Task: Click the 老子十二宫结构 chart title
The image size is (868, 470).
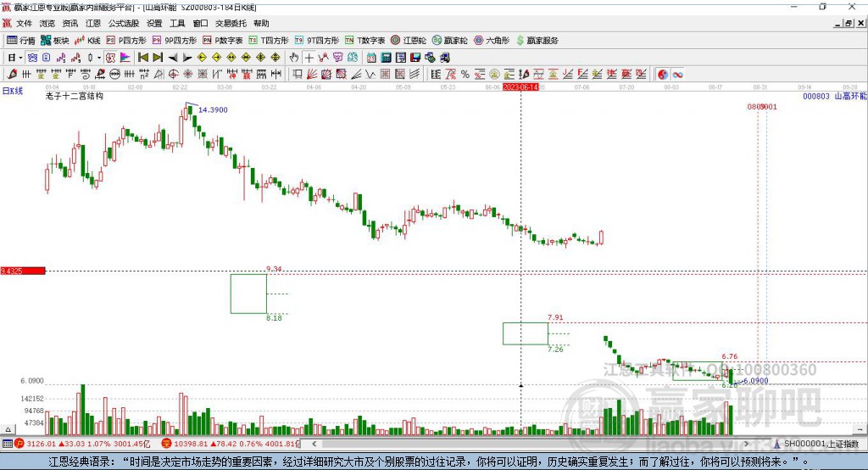Action: click(75, 97)
